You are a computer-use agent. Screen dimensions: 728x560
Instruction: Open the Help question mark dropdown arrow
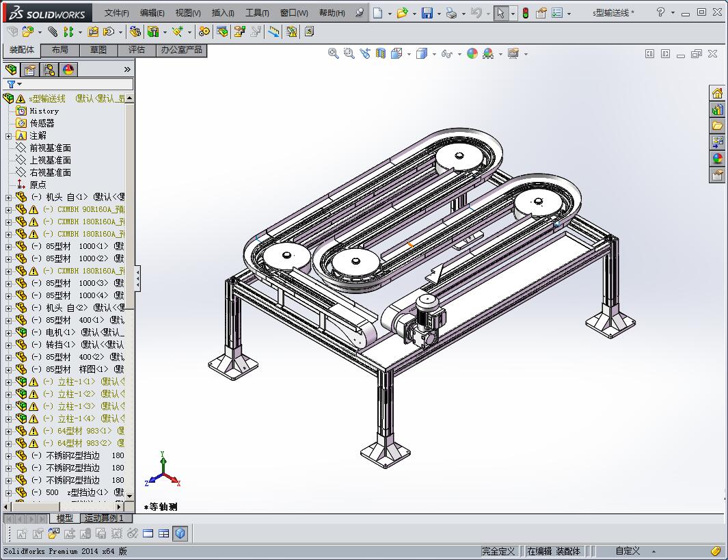pos(673,13)
